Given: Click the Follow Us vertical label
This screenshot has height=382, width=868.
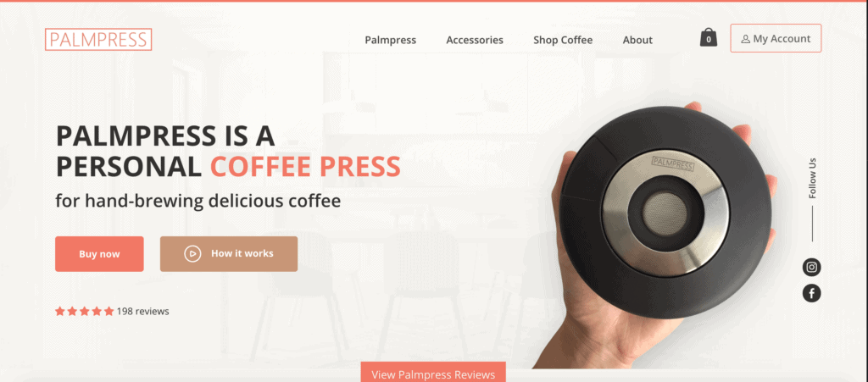Looking at the screenshot, I should click(812, 178).
